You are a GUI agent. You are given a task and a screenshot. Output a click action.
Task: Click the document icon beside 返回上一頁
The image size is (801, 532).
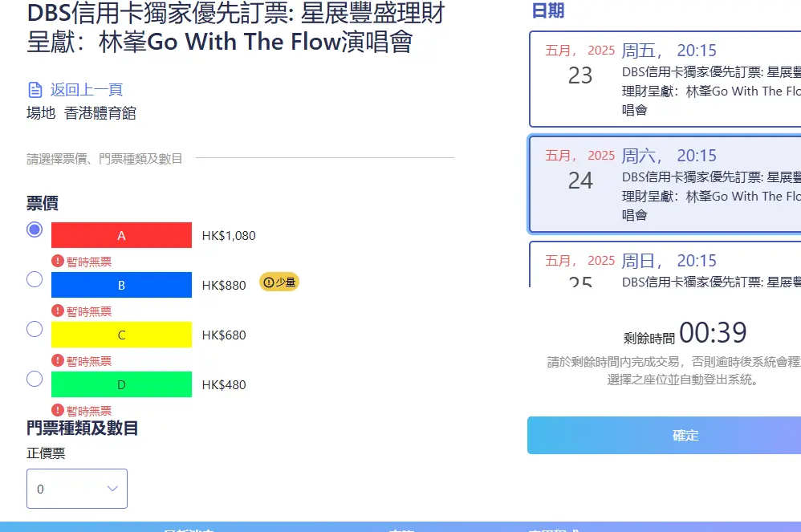point(35,89)
